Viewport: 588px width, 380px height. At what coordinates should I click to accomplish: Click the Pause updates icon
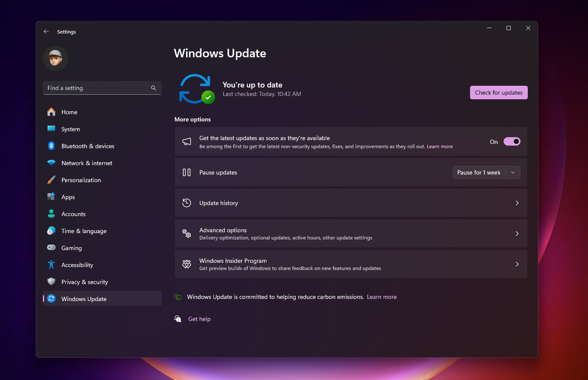click(187, 172)
